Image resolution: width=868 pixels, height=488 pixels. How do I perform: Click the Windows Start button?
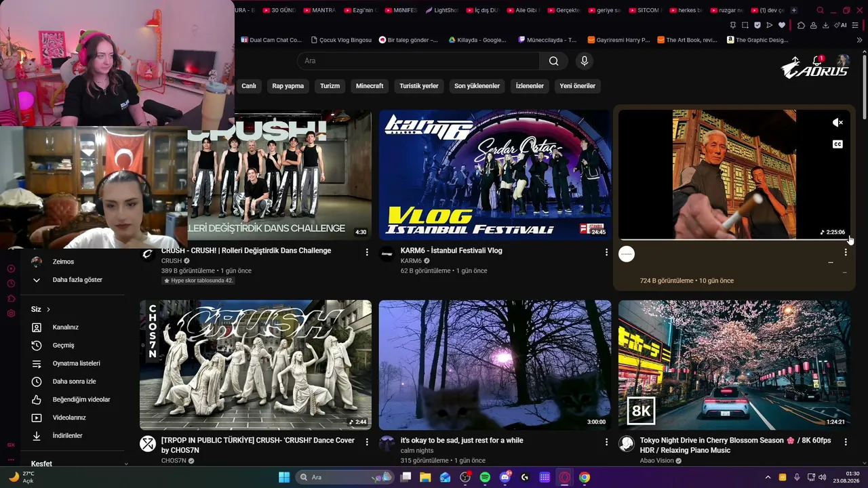pos(284,477)
